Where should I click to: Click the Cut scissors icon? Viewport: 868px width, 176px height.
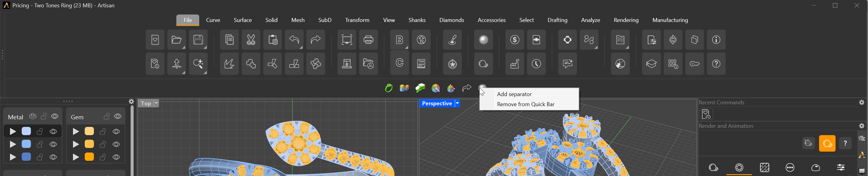point(251,40)
